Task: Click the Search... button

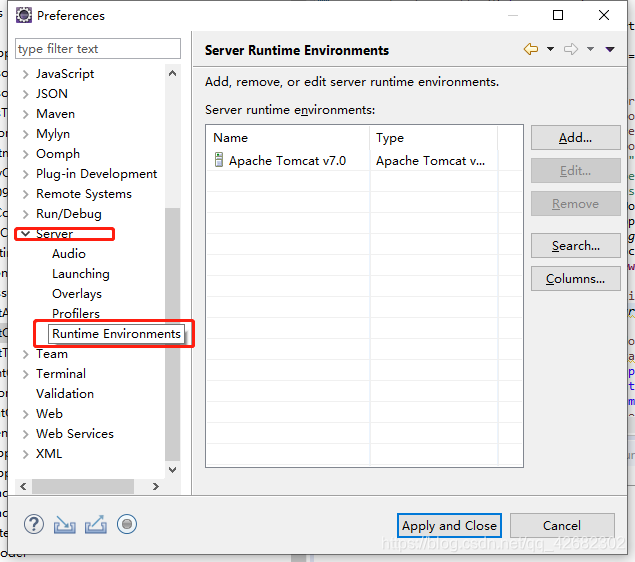Action: 575,245
